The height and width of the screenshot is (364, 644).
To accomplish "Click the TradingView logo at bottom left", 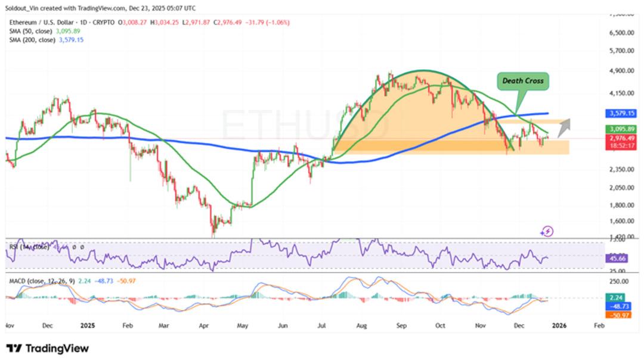I will [48, 348].
